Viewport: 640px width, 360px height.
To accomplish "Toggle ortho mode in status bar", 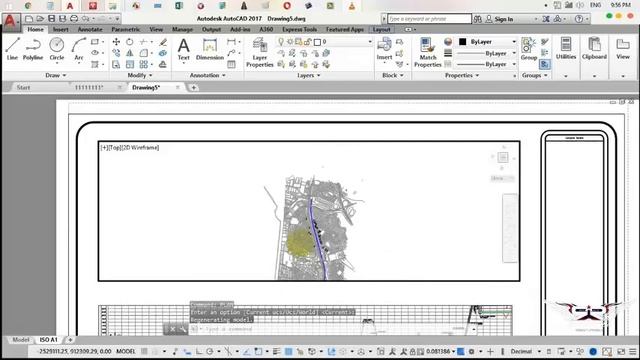I will [199, 351].
